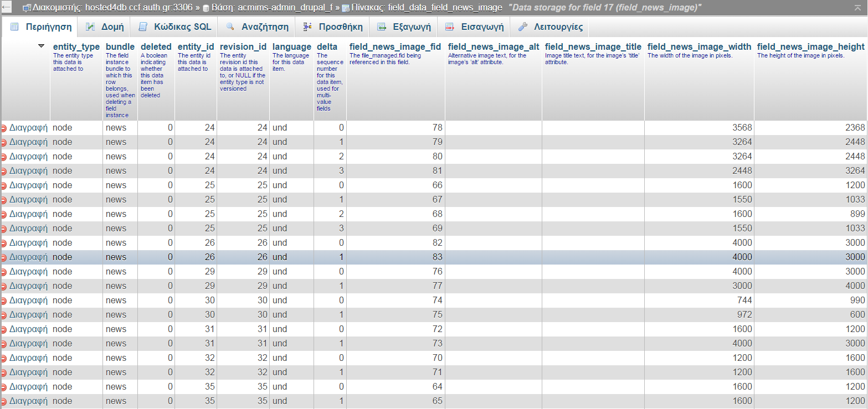Sort by deleted column header
868x409 pixels.
(x=156, y=46)
